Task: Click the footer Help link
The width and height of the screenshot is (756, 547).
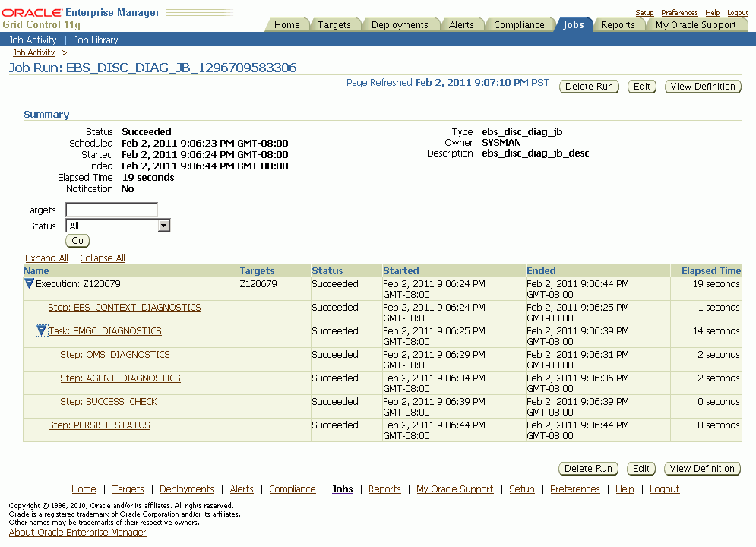Action: point(625,489)
